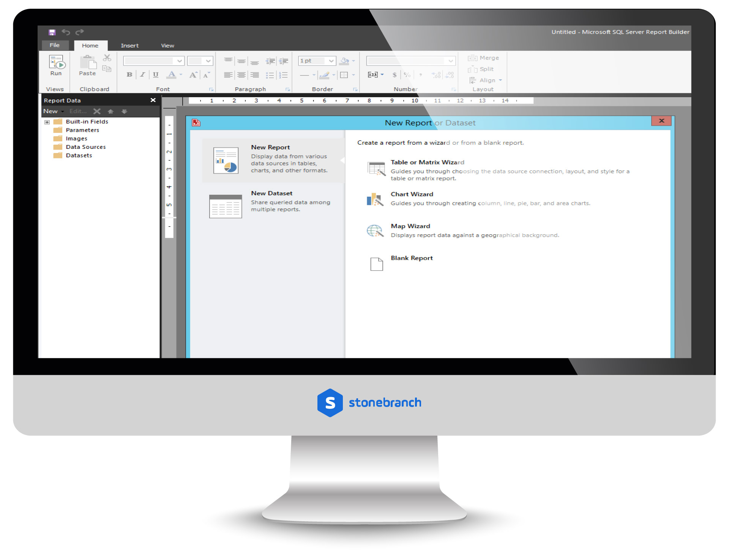Click the Chart Wizard icon
Viewport: 729px width, 560px height.
(376, 199)
